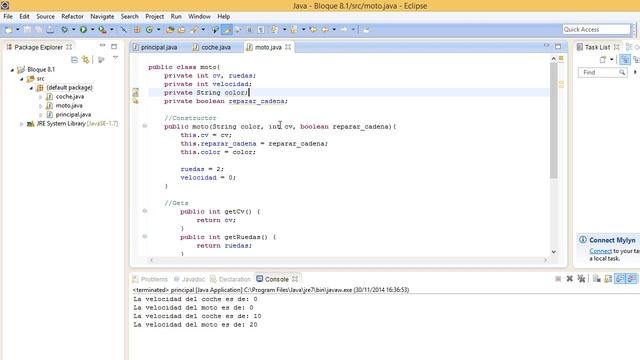Open the Run button dropdown arrow
The width and height of the screenshot is (640, 360).
coord(92,30)
